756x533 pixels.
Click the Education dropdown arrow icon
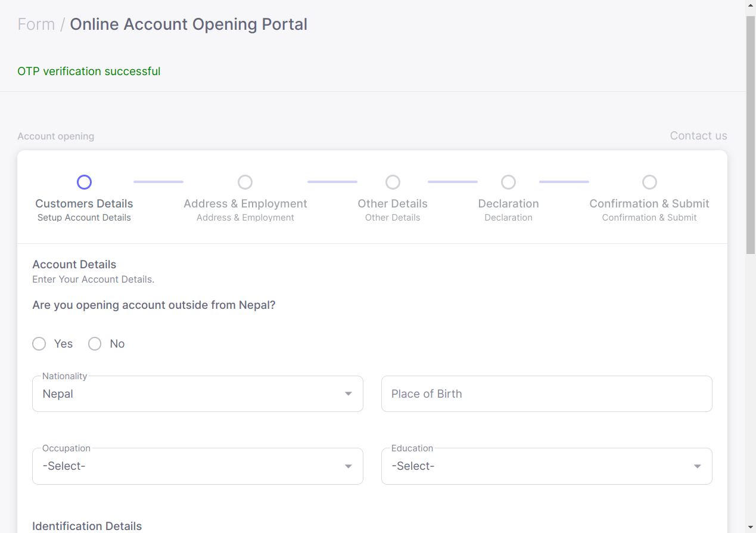(697, 466)
